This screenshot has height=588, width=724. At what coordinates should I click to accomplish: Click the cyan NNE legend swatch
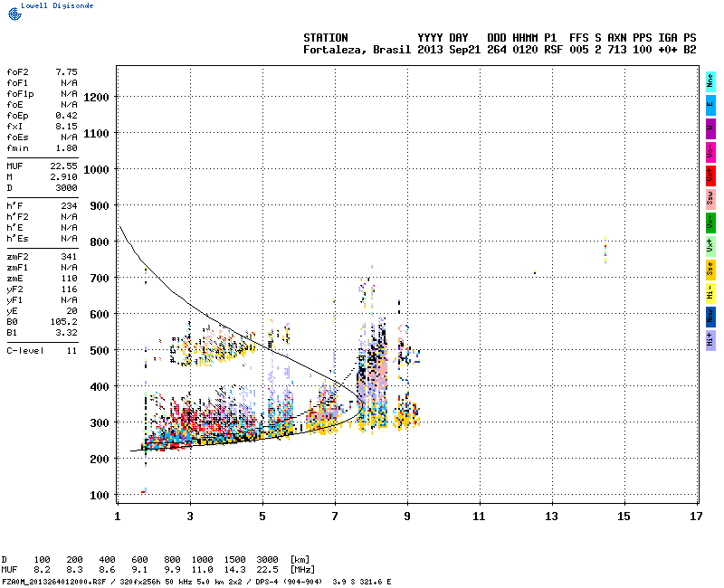pos(710,81)
